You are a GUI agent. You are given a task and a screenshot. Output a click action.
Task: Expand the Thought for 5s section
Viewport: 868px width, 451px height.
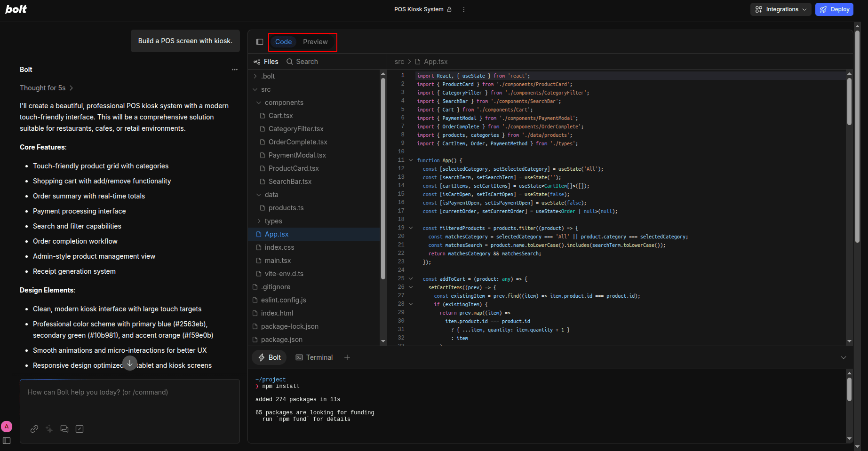[x=46, y=88]
